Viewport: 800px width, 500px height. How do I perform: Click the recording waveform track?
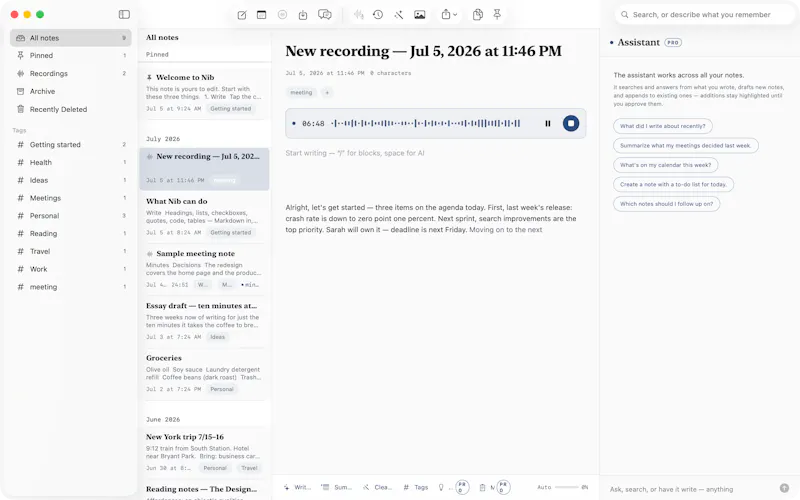(x=426, y=123)
